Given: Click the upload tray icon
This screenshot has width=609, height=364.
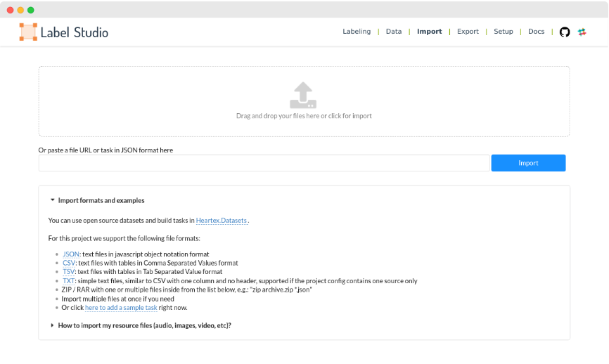Looking at the screenshot, I should 303,95.
